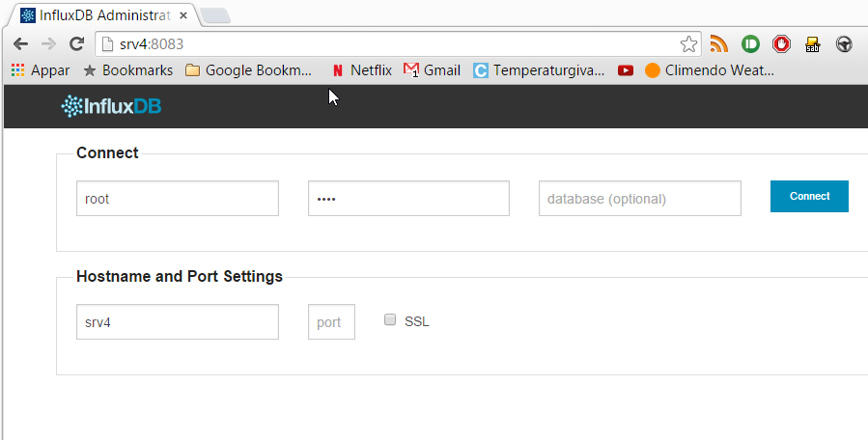The width and height of the screenshot is (868, 440).
Task: Click the page icon in the address bar
Action: pyautogui.click(x=108, y=43)
